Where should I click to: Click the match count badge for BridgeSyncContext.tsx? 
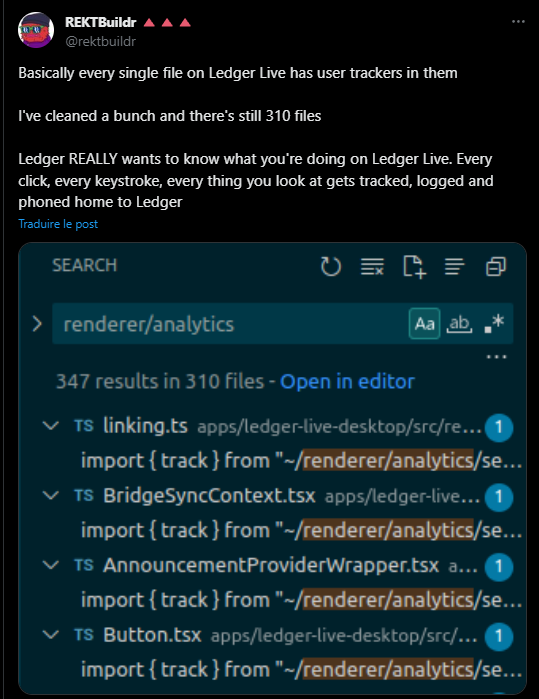tap(499, 497)
